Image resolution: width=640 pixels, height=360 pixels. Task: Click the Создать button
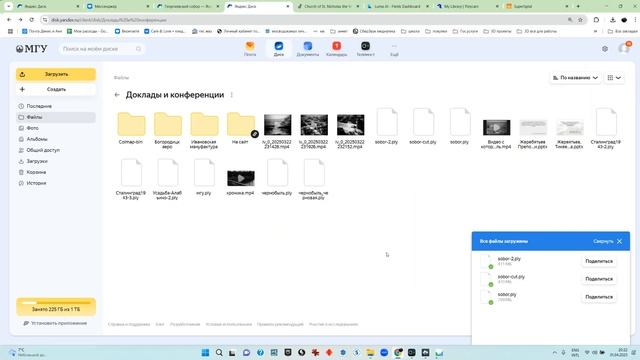point(56,89)
